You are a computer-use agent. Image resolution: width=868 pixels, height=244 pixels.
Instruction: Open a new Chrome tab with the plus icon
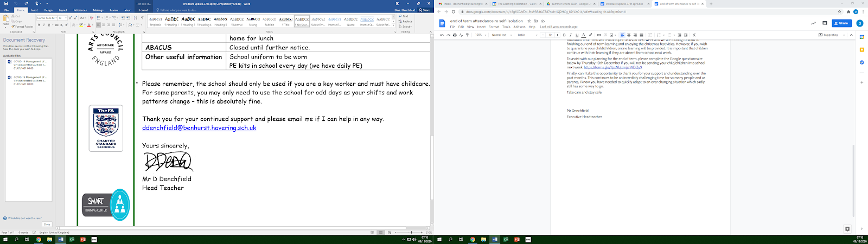click(711, 4)
